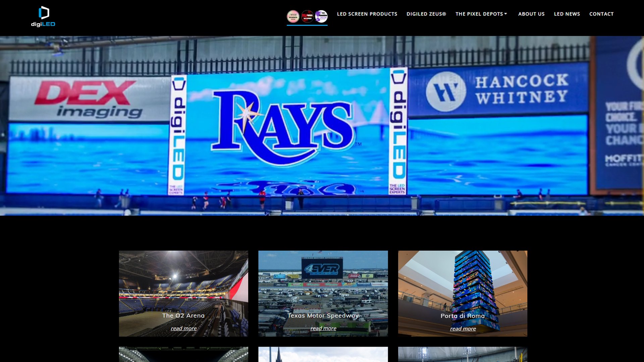This screenshot has height=362, width=644.
Task: Click the red AV News Winner badge
Action: (x=307, y=16)
